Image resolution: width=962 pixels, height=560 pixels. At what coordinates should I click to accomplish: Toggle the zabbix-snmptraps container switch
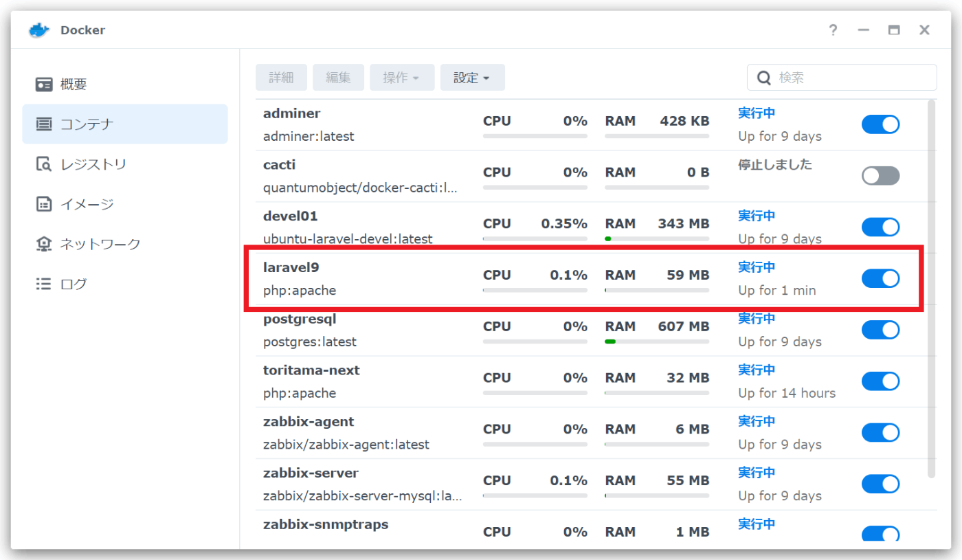(880, 535)
